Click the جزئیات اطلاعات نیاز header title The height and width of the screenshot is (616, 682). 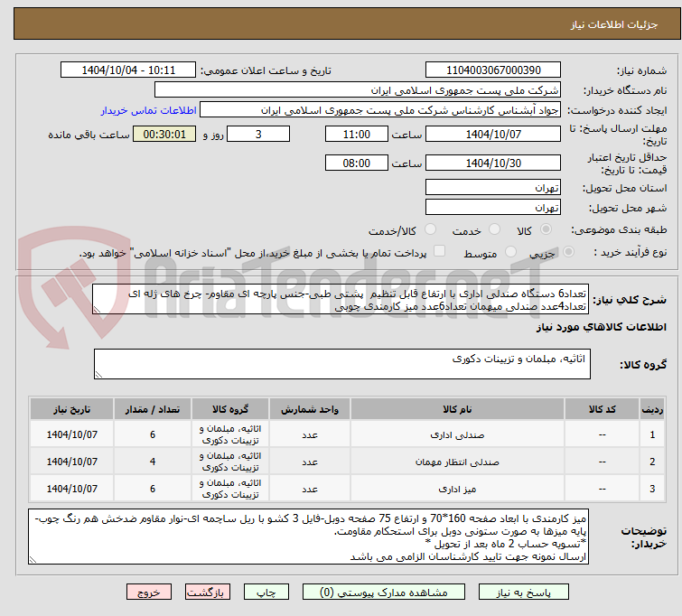(x=613, y=24)
